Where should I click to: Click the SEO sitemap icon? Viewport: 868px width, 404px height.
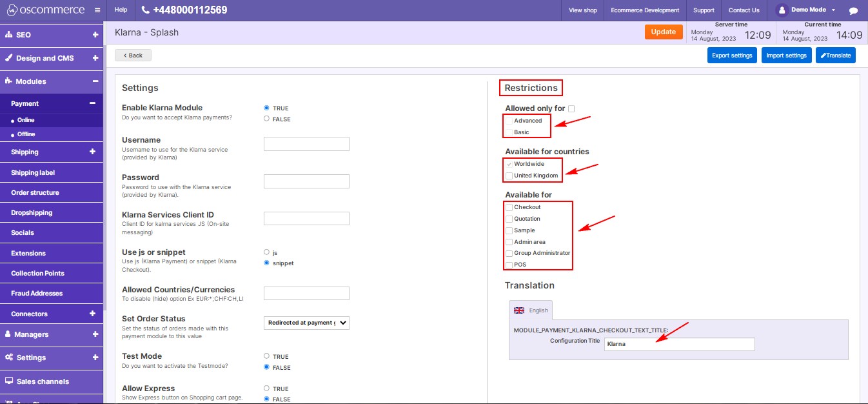[9, 35]
